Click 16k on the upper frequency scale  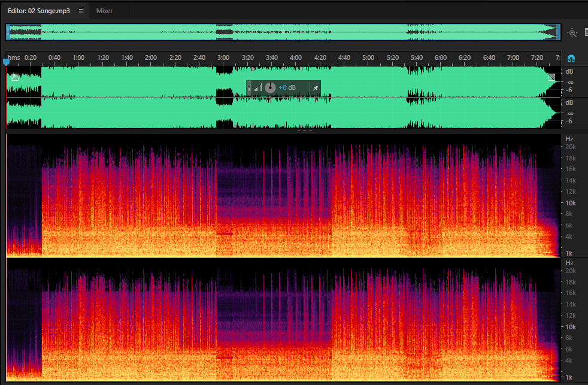(x=571, y=169)
